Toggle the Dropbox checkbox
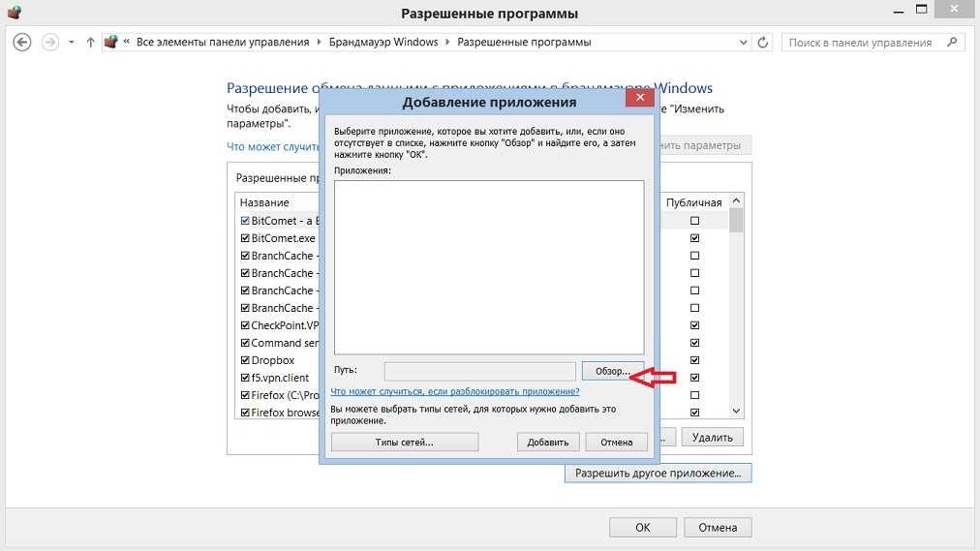The height and width of the screenshot is (551, 980). click(245, 360)
